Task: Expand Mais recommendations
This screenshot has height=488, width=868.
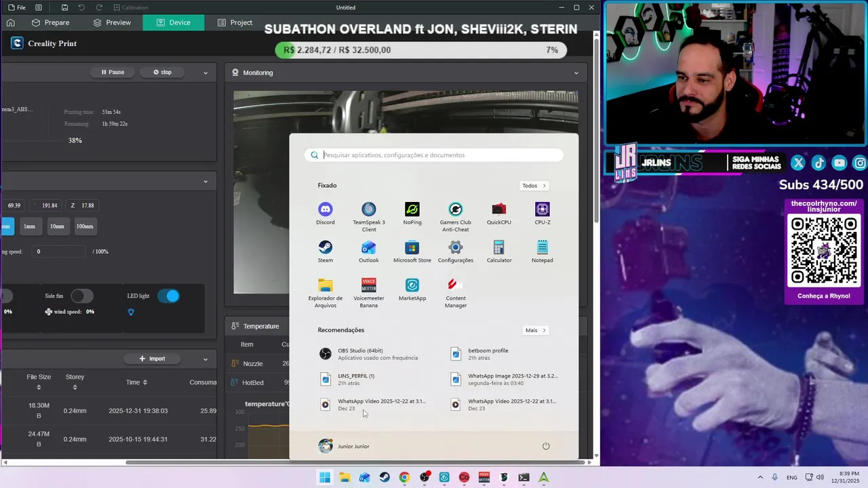Action: (x=536, y=330)
